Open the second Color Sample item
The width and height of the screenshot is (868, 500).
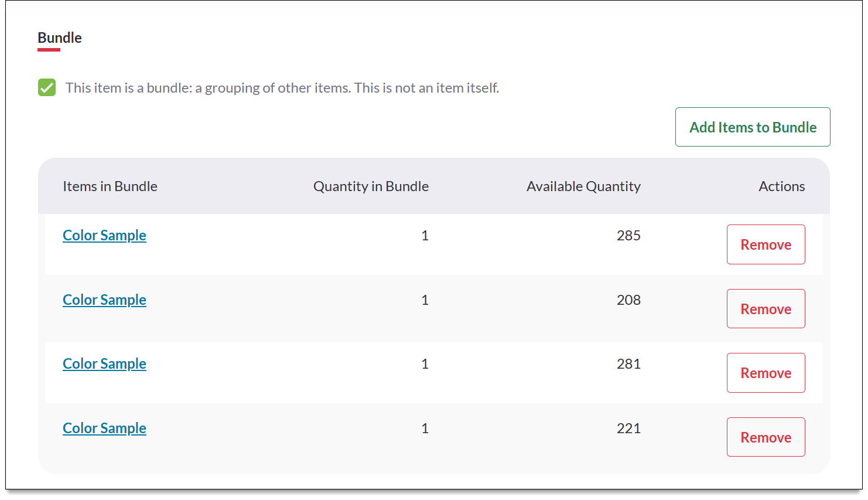104,300
